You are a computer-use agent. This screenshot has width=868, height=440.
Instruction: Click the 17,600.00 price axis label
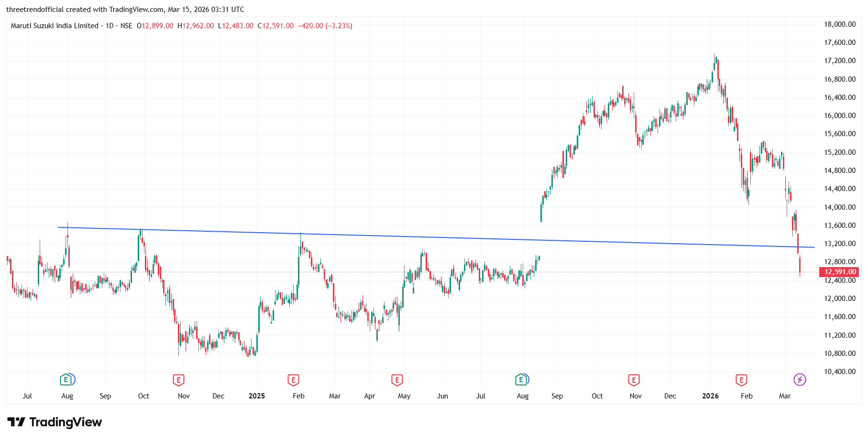click(x=840, y=43)
